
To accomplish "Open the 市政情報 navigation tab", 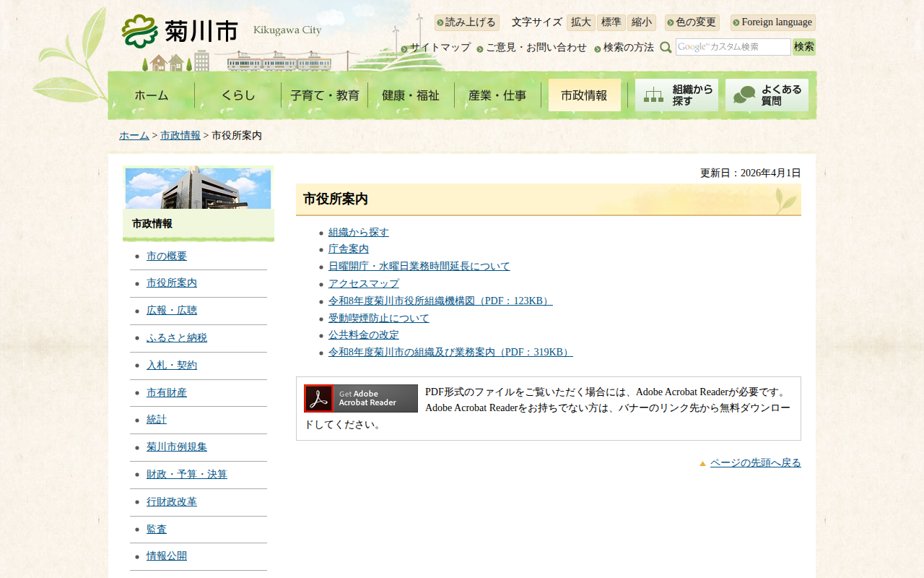I will 585,95.
